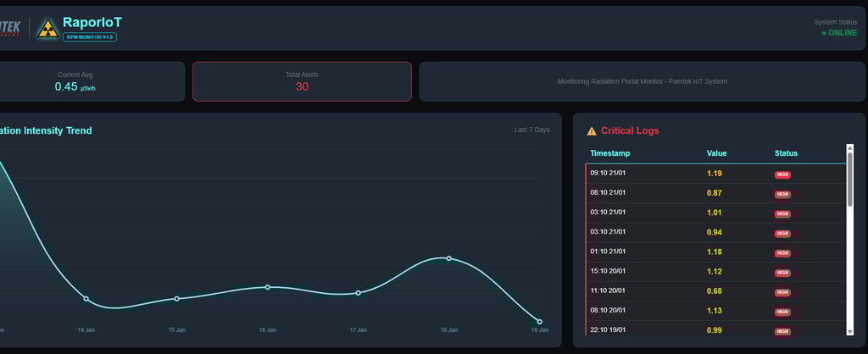Click the 15 Jan axis label
The height and width of the screenshot is (354, 868).
tap(176, 330)
